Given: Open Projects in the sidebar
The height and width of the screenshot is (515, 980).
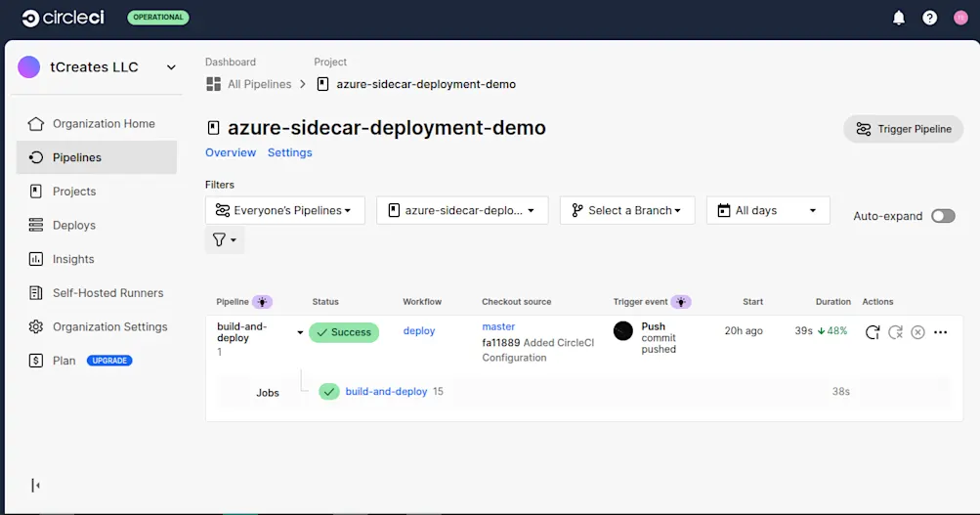Looking at the screenshot, I should tap(97, 192).
